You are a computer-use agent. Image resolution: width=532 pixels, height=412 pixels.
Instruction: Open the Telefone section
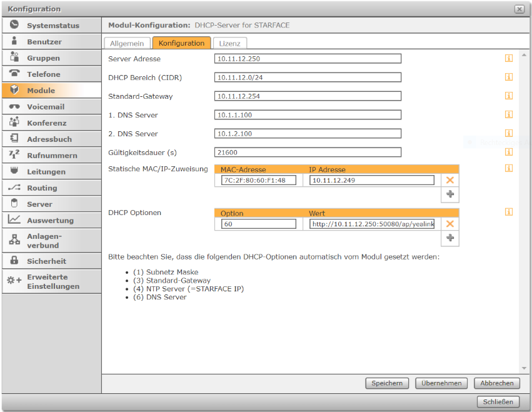[51, 74]
